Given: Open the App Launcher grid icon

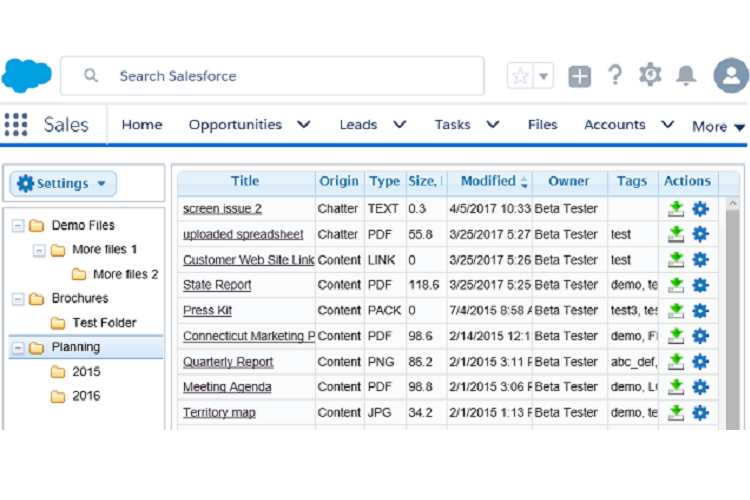Looking at the screenshot, I should pyautogui.click(x=16, y=124).
